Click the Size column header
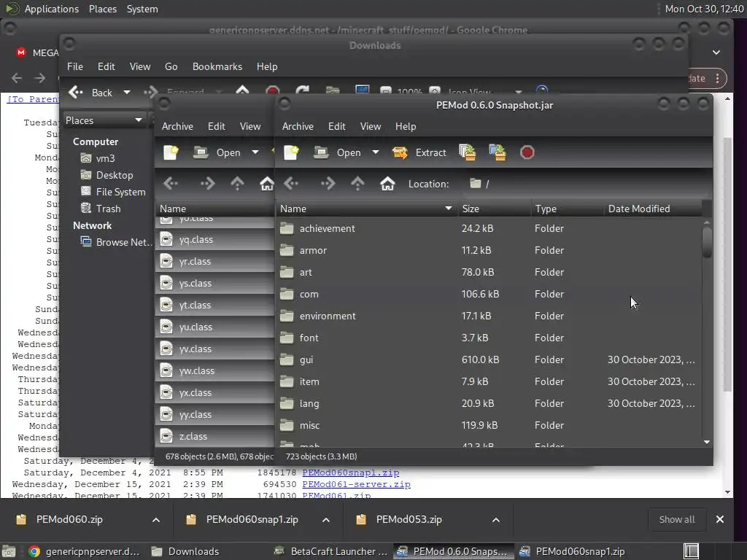The height and width of the screenshot is (560, 747). 494,209
